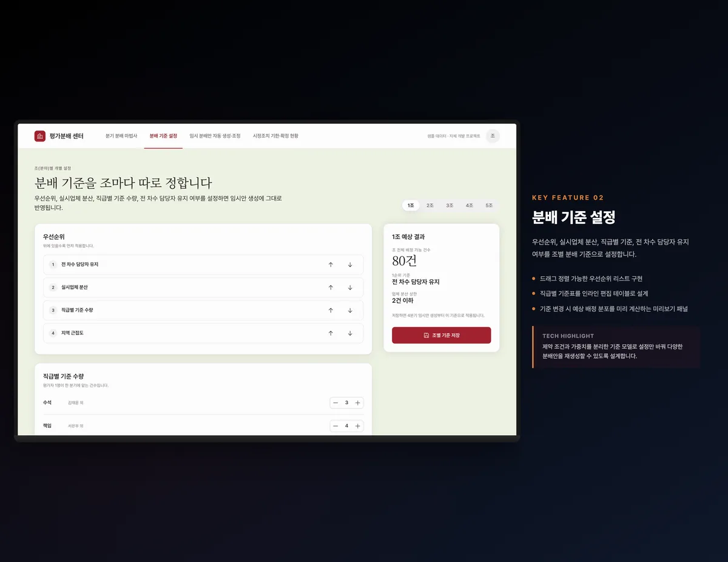Increase the 책임 quantity with plus
728x562 pixels.
(x=358, y=426)
